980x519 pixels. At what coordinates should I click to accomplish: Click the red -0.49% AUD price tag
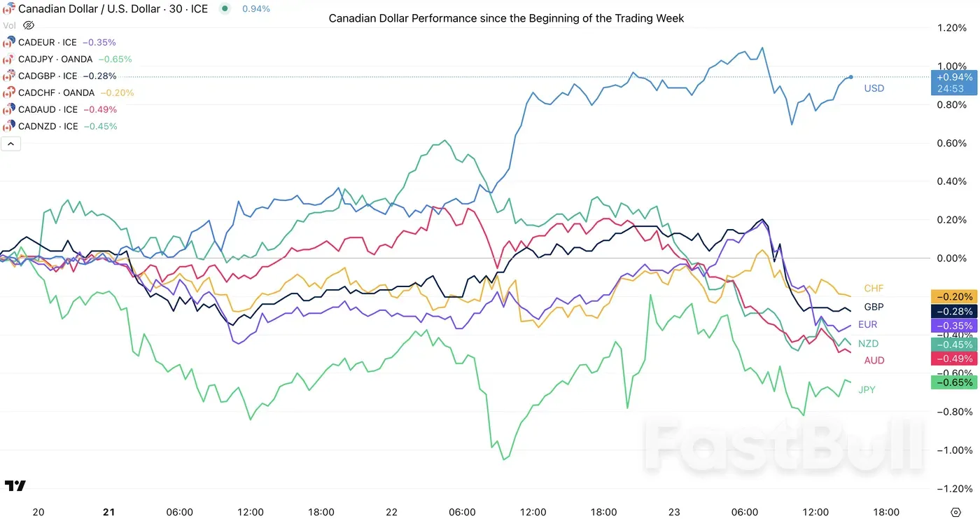pos(953,359)
